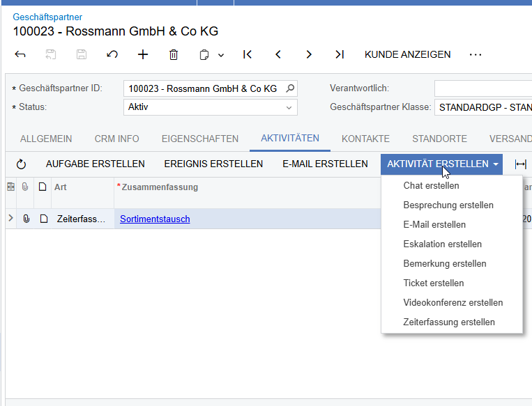The height and width of the screenshot is (406, 532).
Task: Open note icon of Sortimentstausch row
Action: [x=44, y=219]
